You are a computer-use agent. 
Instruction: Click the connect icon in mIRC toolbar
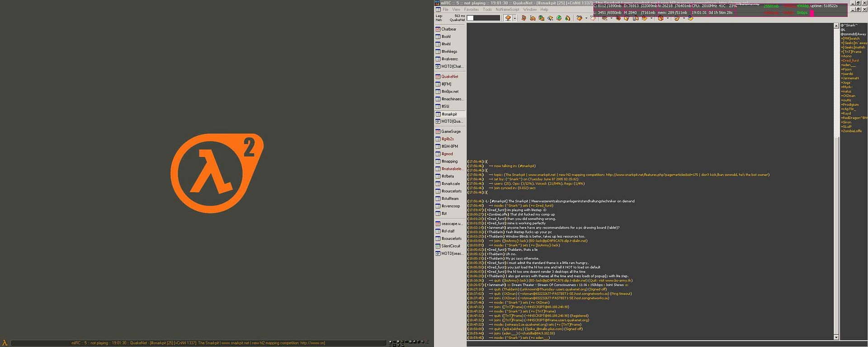508,18
